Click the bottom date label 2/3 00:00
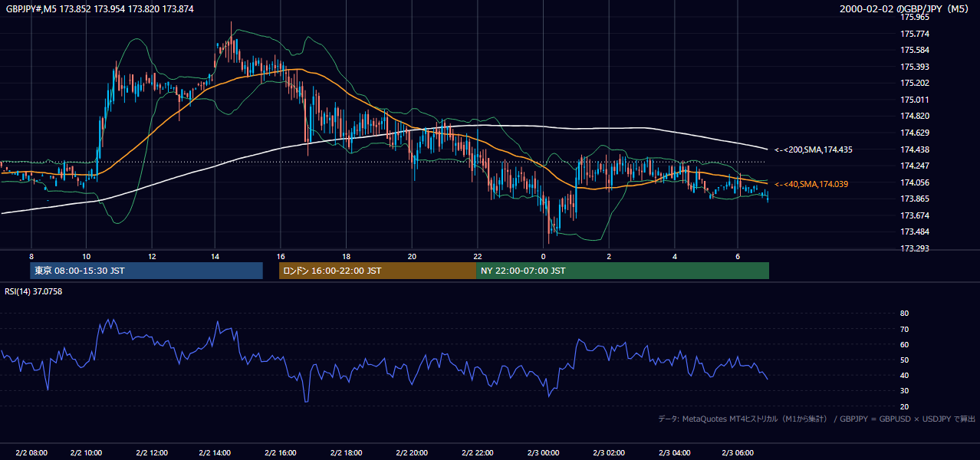Image resolution: width=980 pixels, height=460 pixels. 543,452
